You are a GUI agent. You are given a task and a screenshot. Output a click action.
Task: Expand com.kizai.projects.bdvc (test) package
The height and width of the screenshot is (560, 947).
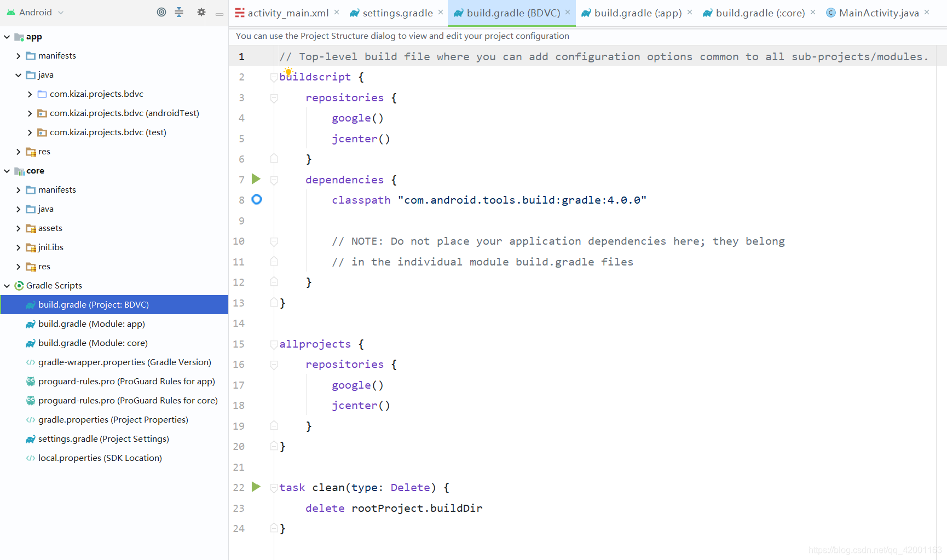click(30, 132)
